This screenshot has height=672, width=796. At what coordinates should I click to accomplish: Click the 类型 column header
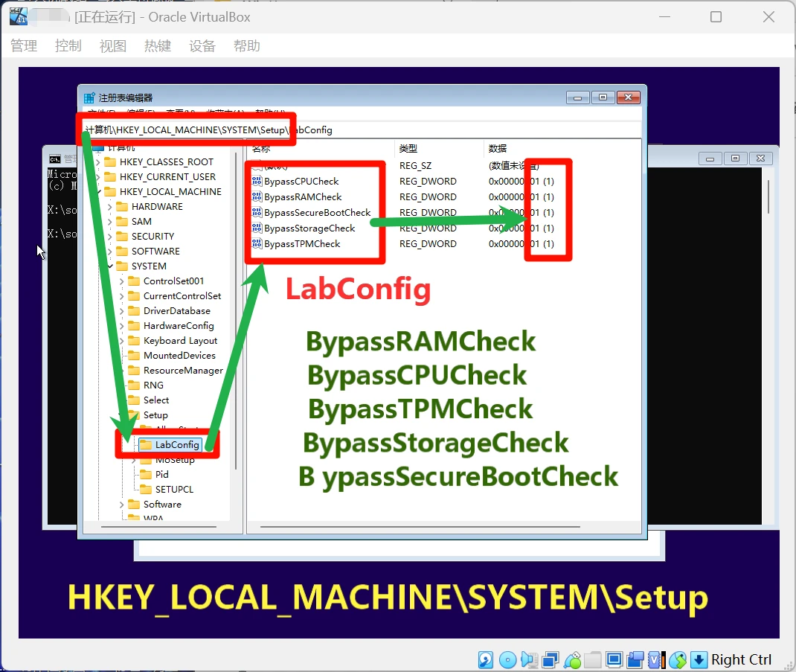pos(408,148)
